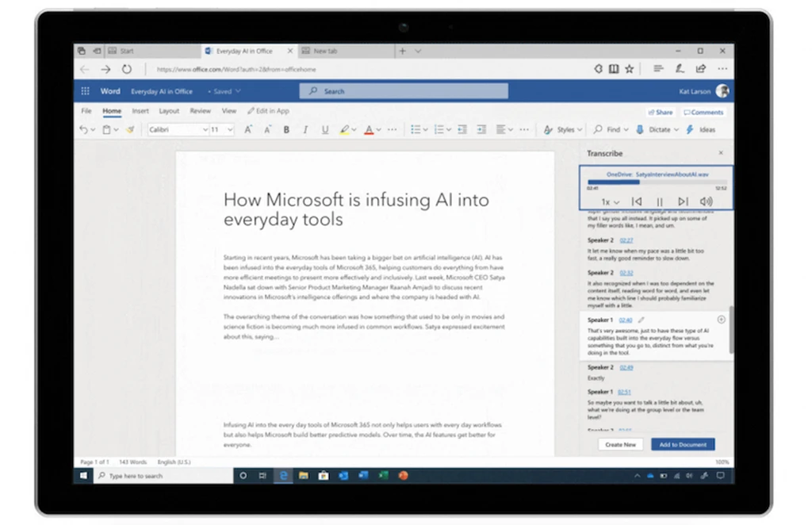The image size is (812, 525).
Task: Open the Dictate dropdown menu
Action: (676, 130)
